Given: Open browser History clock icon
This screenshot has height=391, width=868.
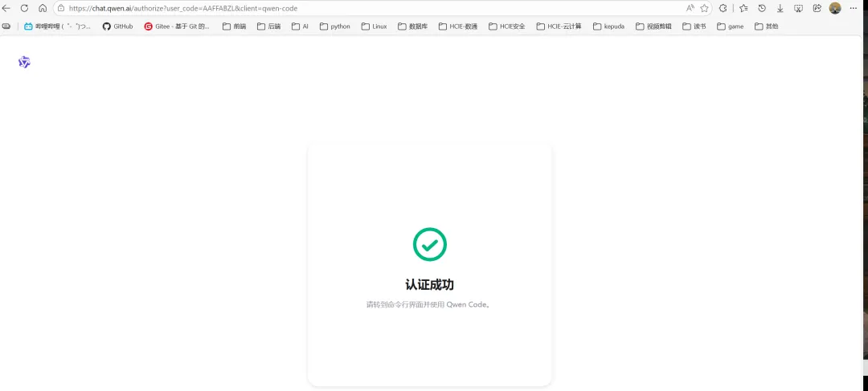Looking at the screenshot, I should (x=762, y=8).
